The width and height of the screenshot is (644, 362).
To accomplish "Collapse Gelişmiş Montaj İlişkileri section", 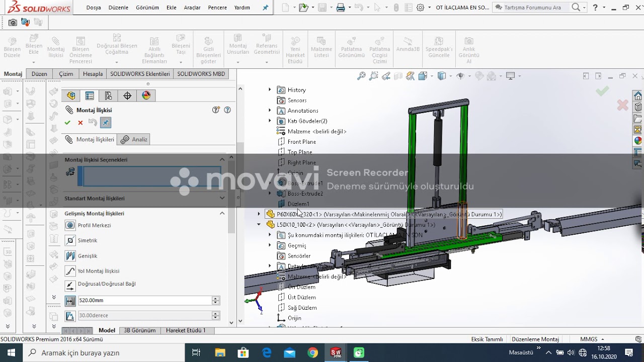I will tap(222, 213).
